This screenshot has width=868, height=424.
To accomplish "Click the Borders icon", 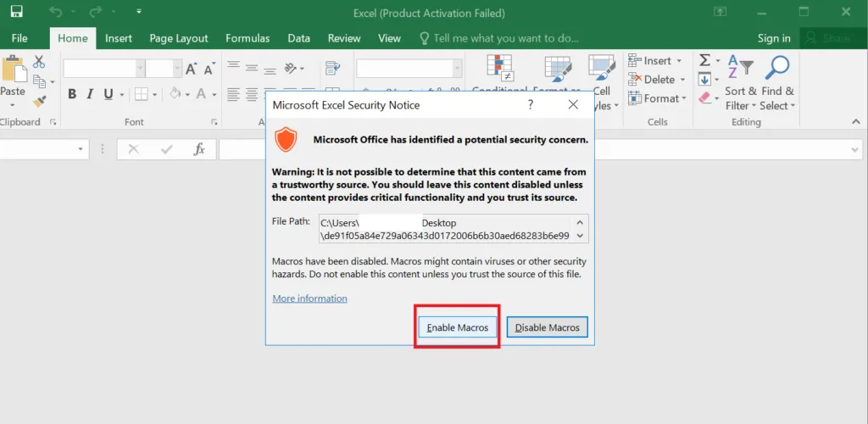I will point(142,94).
